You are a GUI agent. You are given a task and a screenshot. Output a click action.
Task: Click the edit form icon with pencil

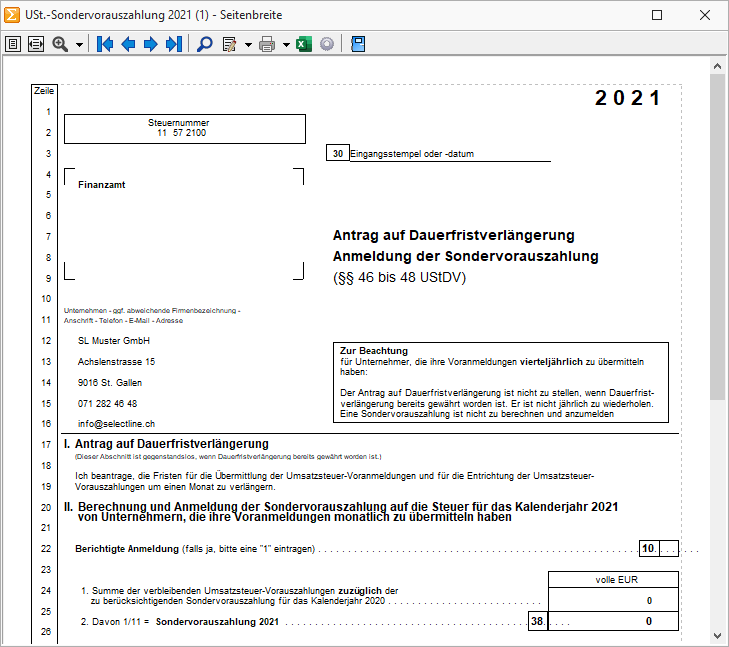click(x=230, y=44)
